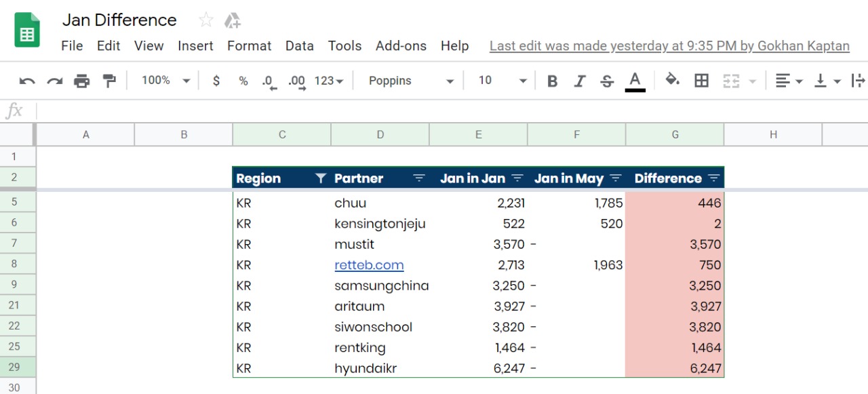Open the Region column filter

(321, 178)
